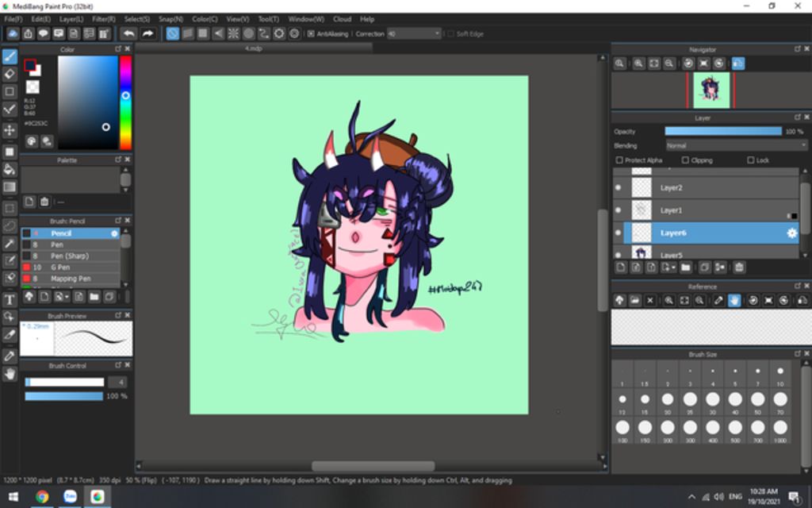
Task: Select the Magic Wand tool
Action: 10,243
